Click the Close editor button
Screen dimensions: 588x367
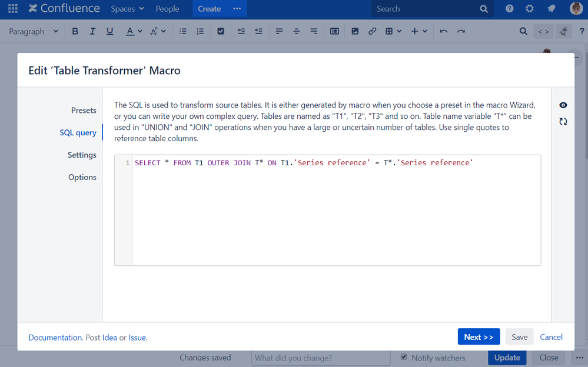coord(549,358)
